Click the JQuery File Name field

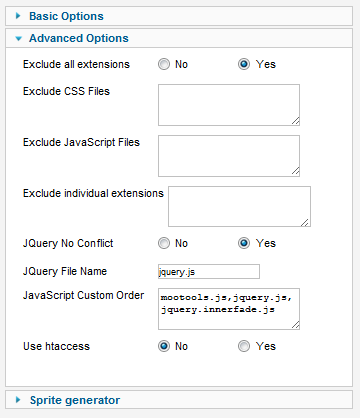coord(209,271)
